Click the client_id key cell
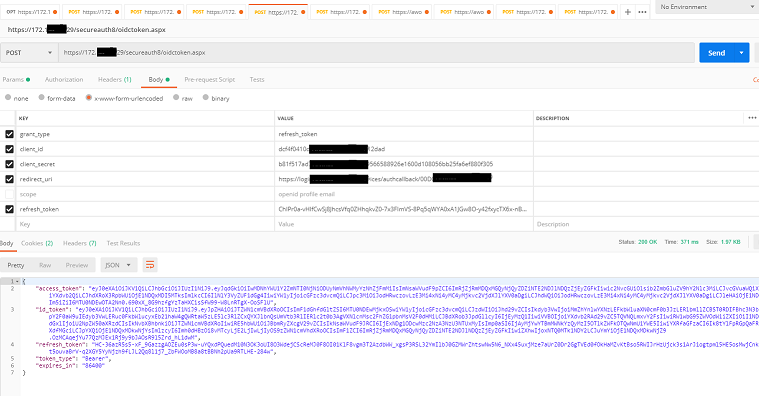The height and width of the screenshot is (396, 759). (x=145, y=149)
